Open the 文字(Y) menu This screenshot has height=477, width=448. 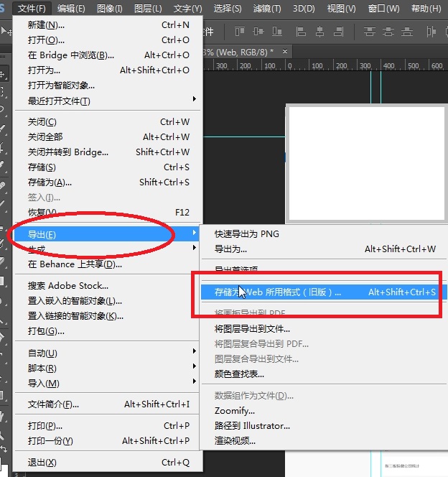pos(187,8)
